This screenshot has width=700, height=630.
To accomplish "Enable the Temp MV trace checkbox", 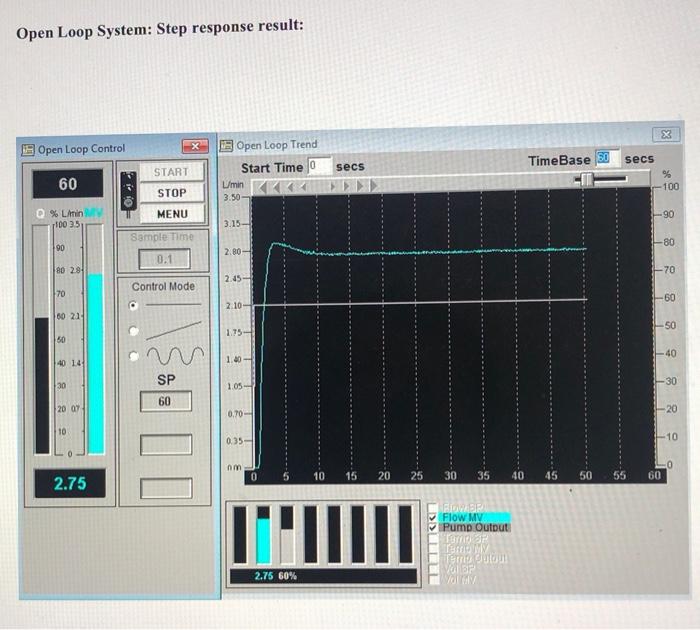I will [x=433, y=549].
